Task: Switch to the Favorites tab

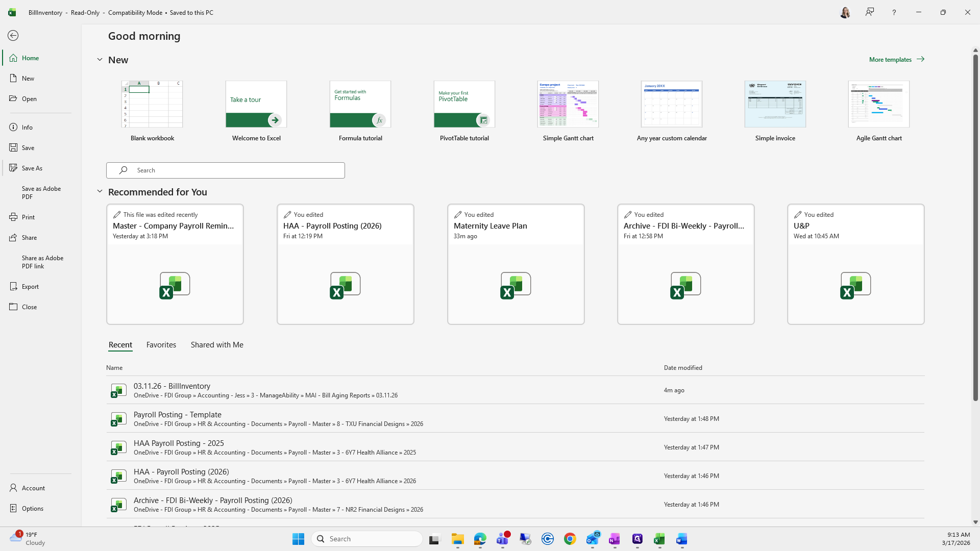Action: (x=161, y=345)
